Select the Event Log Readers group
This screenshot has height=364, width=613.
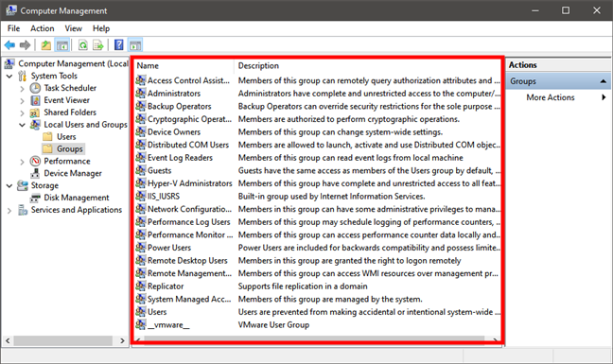[318, 158]
